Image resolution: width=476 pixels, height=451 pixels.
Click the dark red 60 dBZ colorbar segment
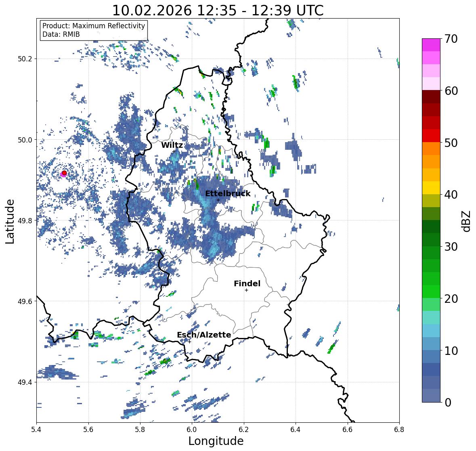click(431, 97)
